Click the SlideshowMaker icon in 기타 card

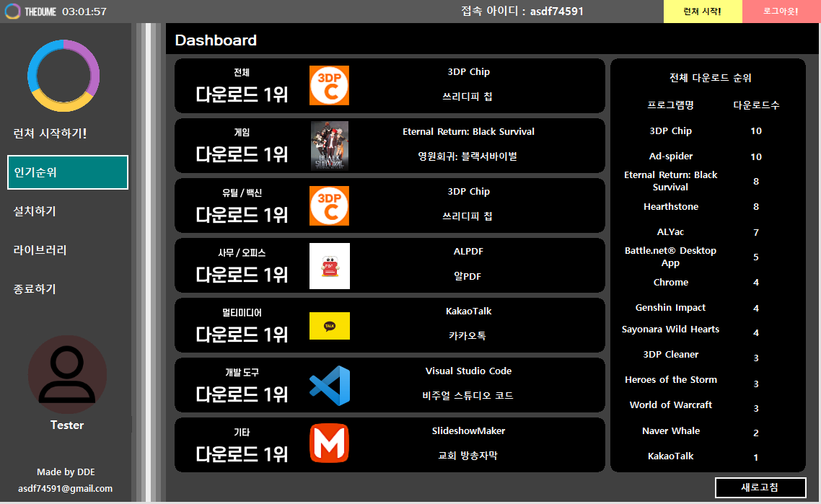[329, 445]
